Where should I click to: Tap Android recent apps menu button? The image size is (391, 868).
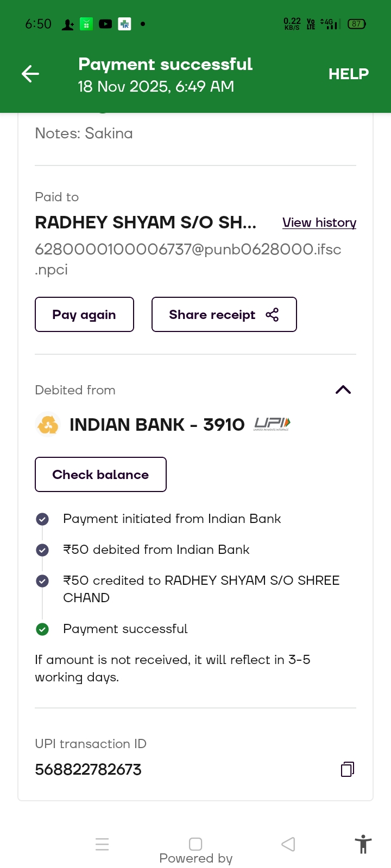tap(102, 844)
